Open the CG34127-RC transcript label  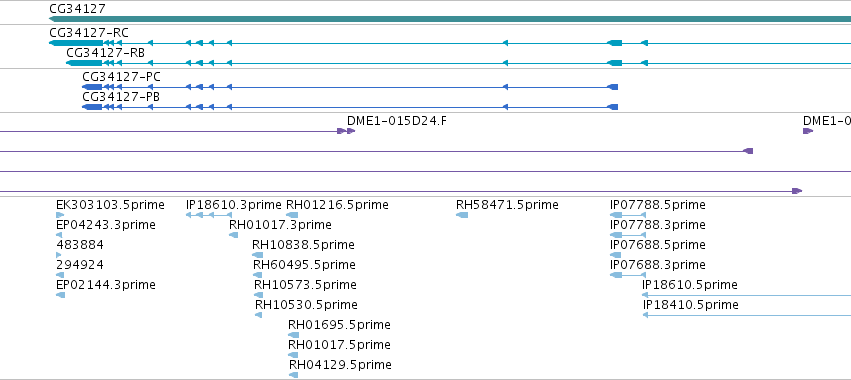(89, 33)
